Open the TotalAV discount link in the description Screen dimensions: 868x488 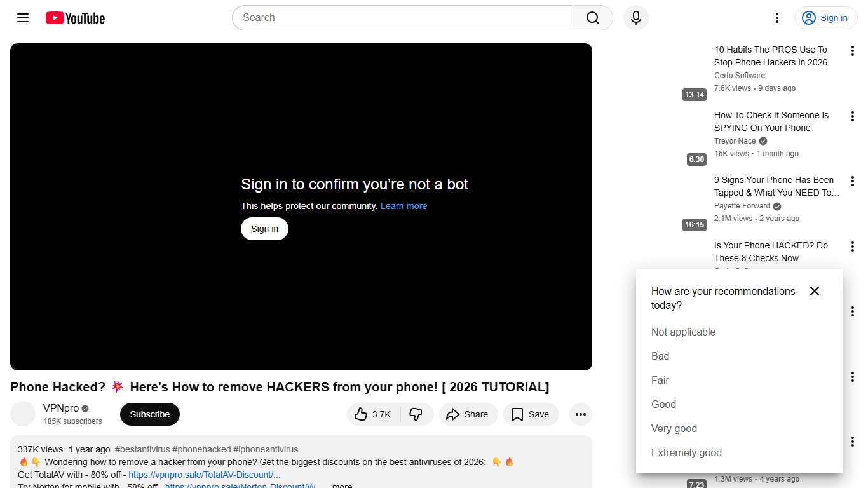[203, 475]
